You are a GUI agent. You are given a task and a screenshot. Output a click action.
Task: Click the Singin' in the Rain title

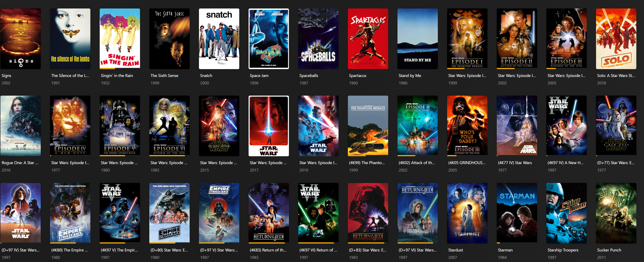point(117,76)
